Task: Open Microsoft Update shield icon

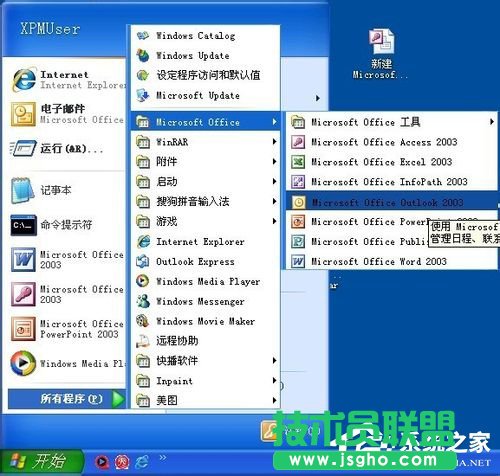Action: [x=143, y=95]
